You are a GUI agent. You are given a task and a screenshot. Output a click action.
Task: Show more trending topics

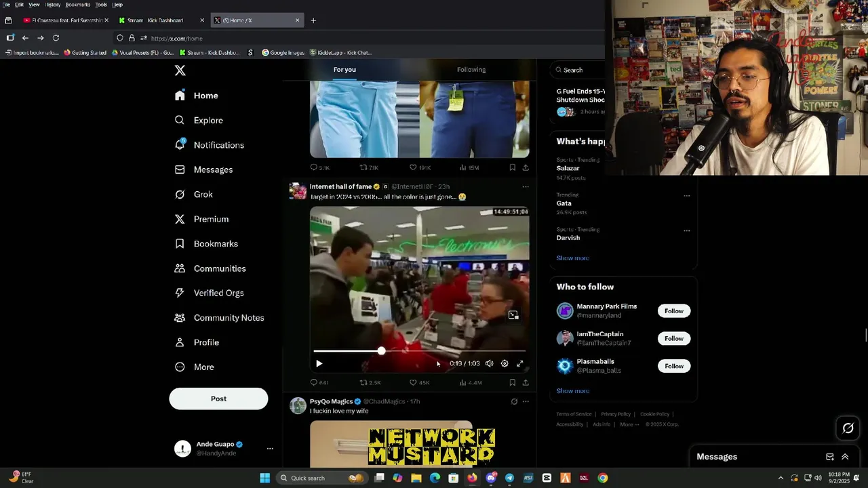click(x=573, y=258)
